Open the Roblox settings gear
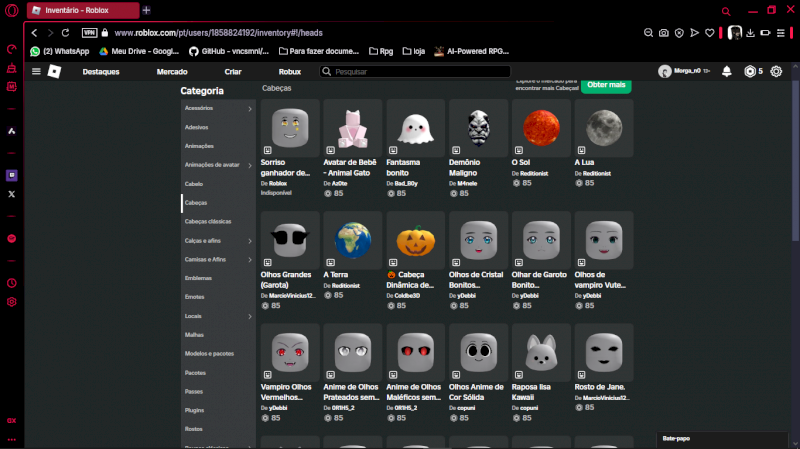The width and height of the screenshot is (800, 449). (776, 72)
